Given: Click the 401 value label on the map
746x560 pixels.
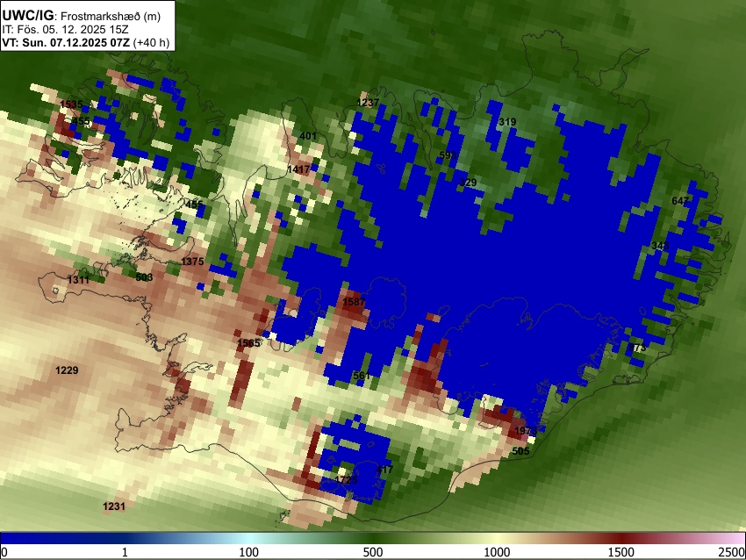Looking at the screenshot, I should pos(308,136).
